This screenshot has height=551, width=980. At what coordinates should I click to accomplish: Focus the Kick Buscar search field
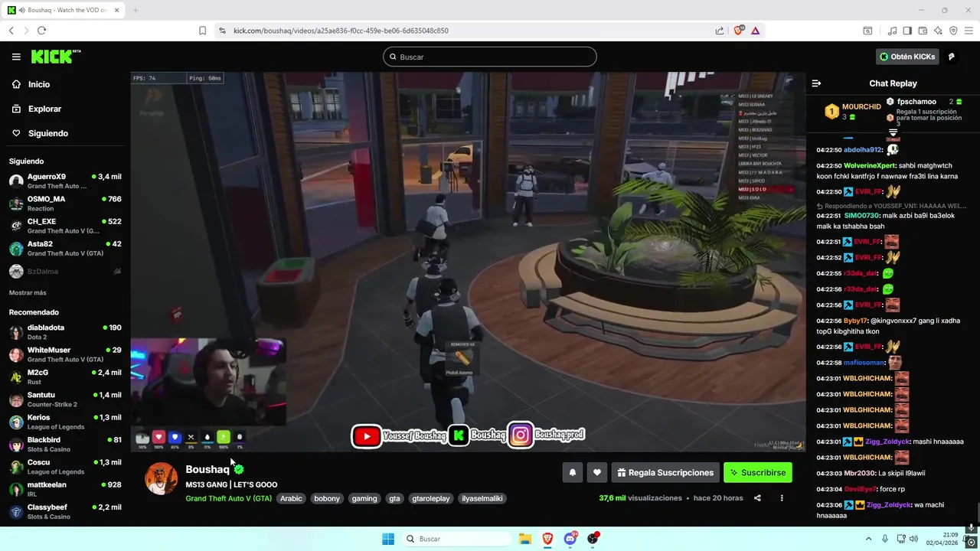click(x=490, y=57)
